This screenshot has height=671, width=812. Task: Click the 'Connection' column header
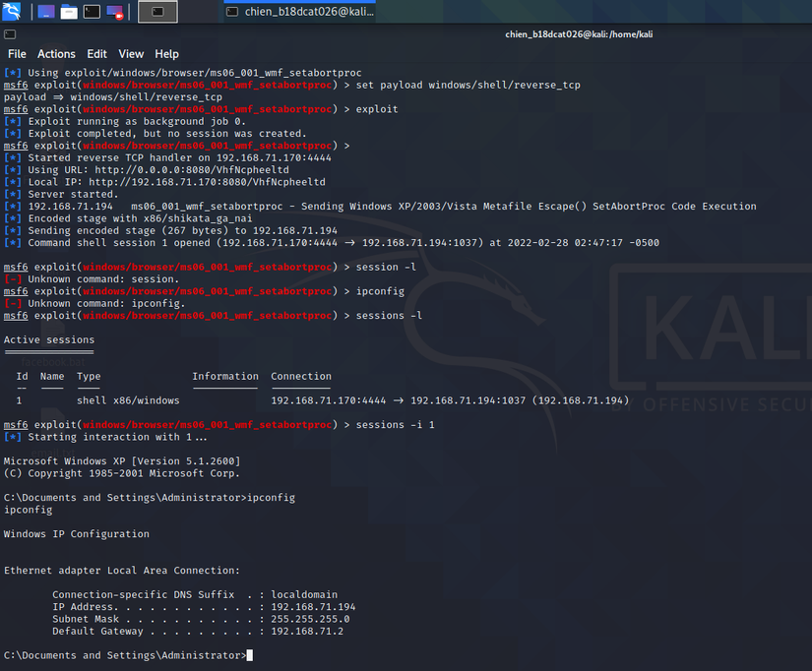[x=301, y=377]
